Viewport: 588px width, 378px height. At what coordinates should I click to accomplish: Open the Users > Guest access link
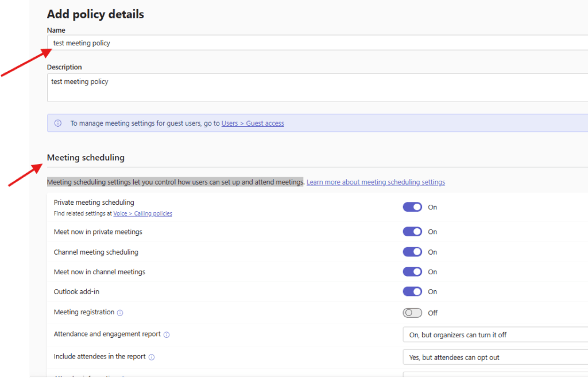pos(253,123)
